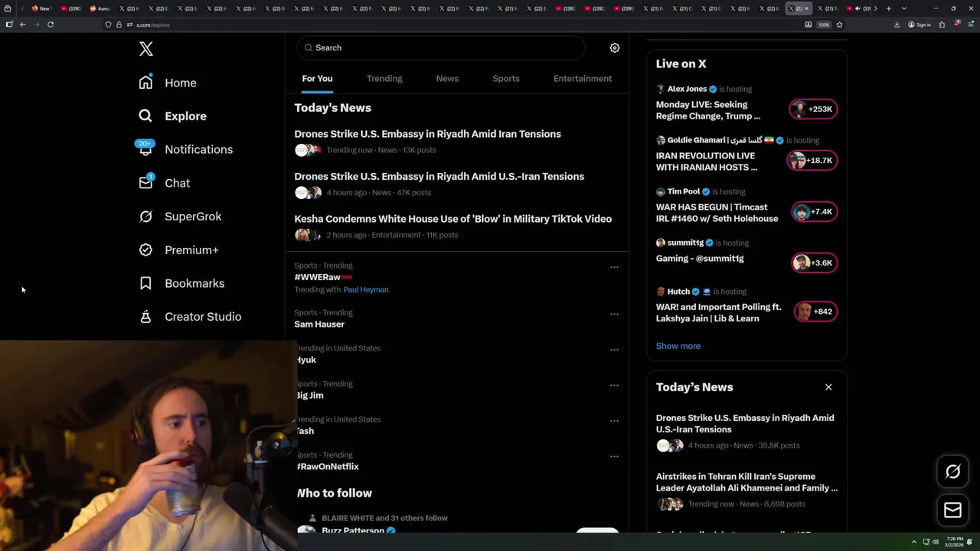The width and height of the screenshot is (980, 551).
Task: Open the Creator Studio icon
Action: pyautogui.click(x=145, y=316)
